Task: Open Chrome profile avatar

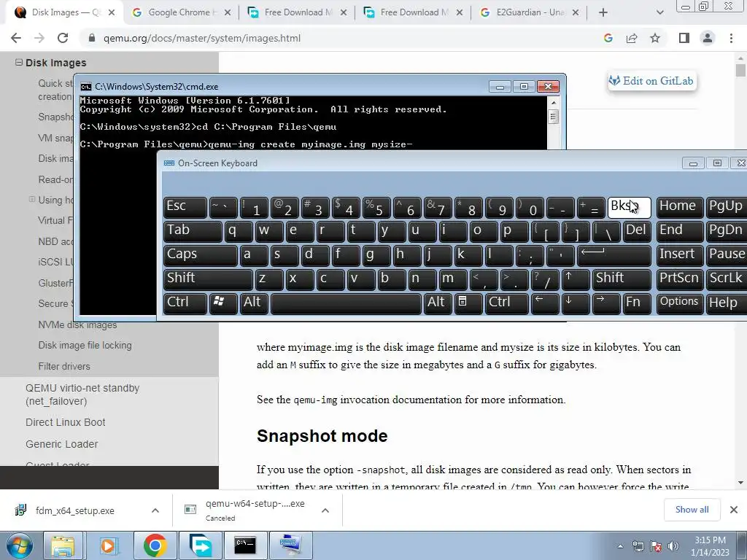Action: 708,38
